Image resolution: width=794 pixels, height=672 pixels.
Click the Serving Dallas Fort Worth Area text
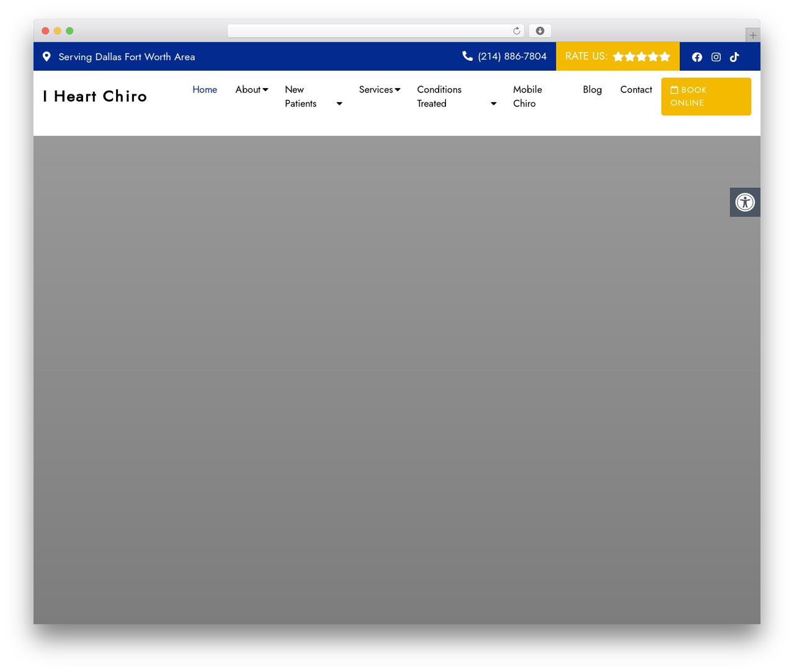tap(127, 56)
